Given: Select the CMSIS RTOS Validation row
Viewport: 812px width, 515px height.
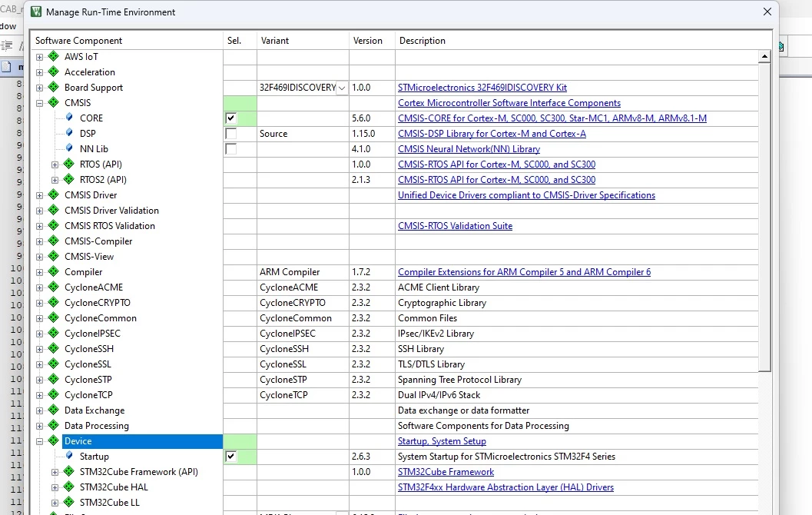Looking at the screenshot, I should (109, 226).
